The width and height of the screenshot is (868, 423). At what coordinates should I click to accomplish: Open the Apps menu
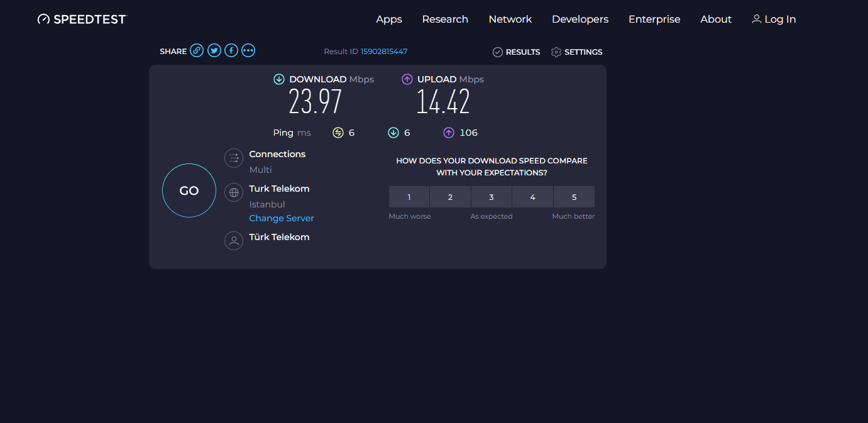coord(389,19)
